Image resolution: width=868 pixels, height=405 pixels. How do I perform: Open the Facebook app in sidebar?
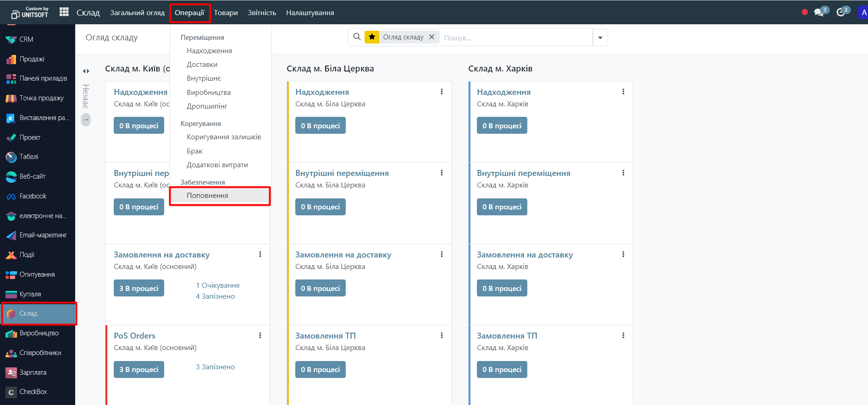pos(33,196)
